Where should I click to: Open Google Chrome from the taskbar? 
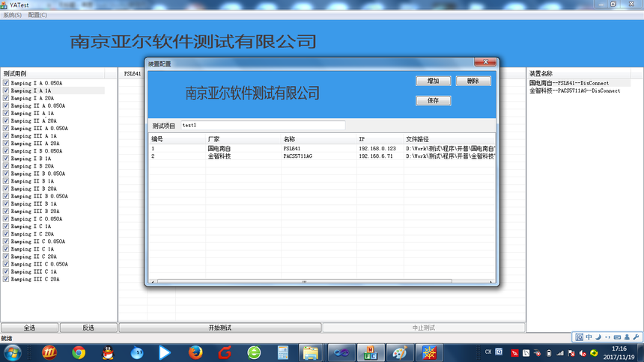click(79, 352)
